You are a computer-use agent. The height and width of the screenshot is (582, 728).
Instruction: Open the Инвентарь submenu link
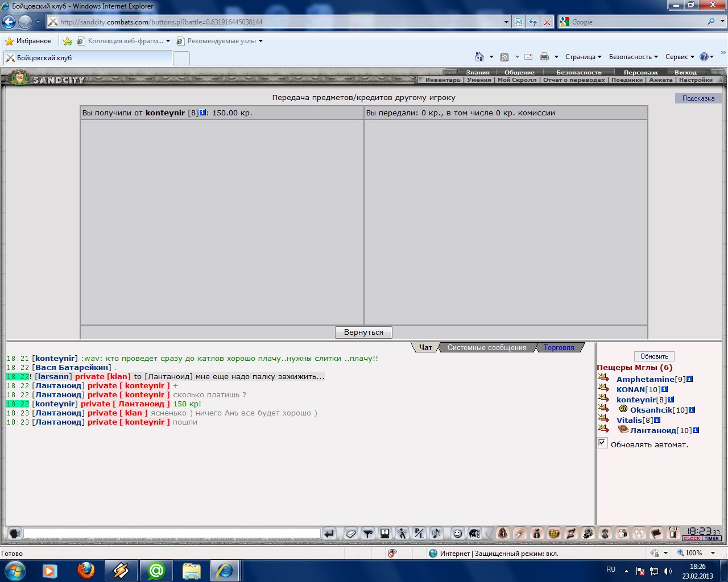[443, 80]
